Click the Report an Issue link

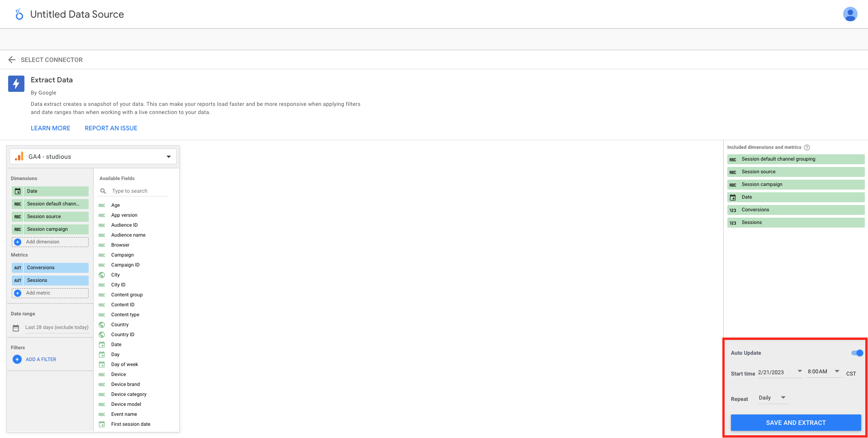coord(111,128)
